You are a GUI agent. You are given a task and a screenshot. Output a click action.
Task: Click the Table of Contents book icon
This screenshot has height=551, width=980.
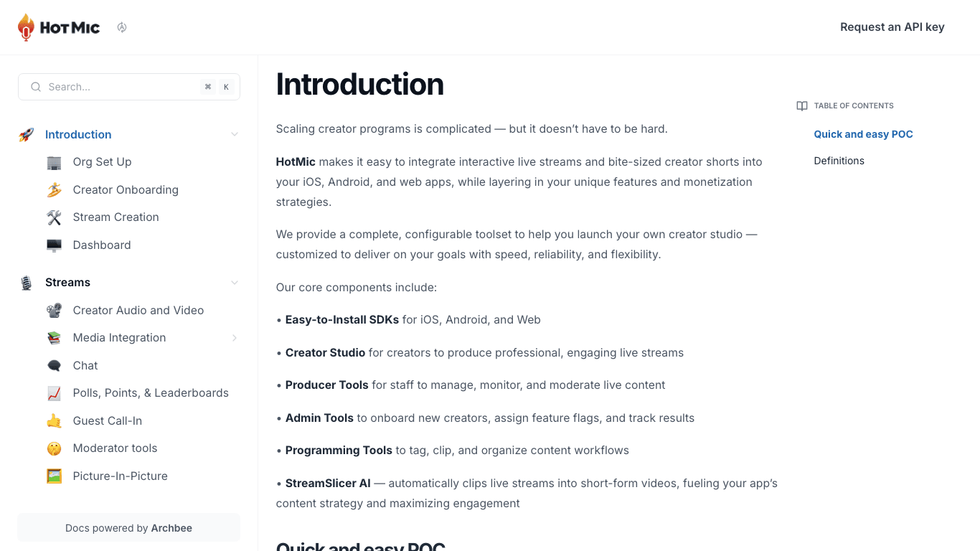[x=801, y=105]
